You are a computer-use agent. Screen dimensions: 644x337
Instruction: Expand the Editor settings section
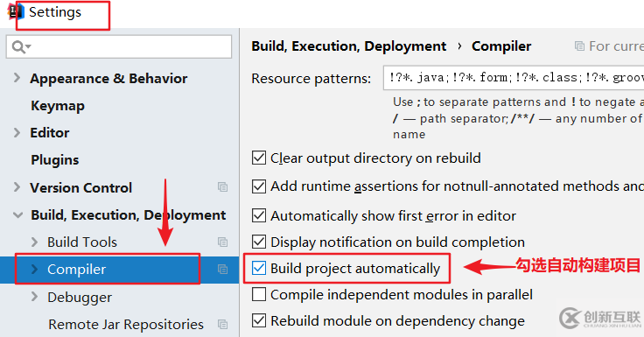[x=17, y=132]
